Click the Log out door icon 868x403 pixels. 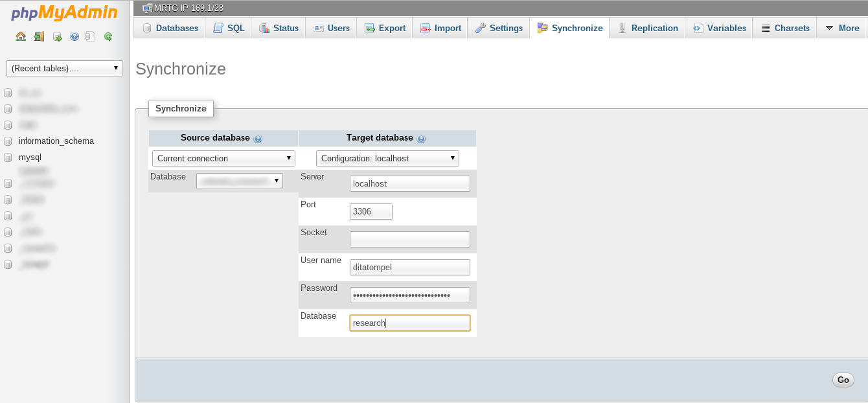(39, 36)
